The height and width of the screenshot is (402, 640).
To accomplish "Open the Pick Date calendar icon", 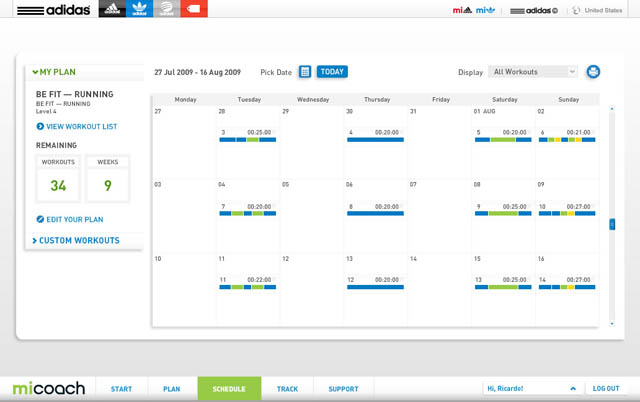I will pyautogui.click(x=305, y=72).
